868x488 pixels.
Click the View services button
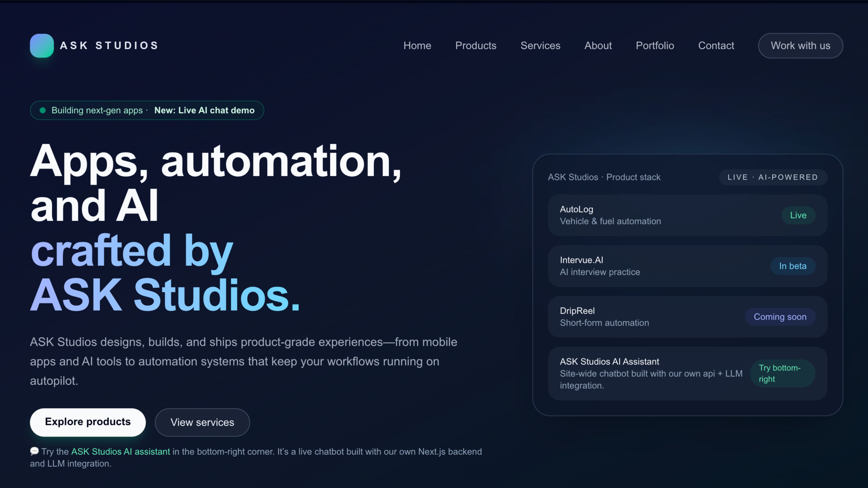click(202, 422)
